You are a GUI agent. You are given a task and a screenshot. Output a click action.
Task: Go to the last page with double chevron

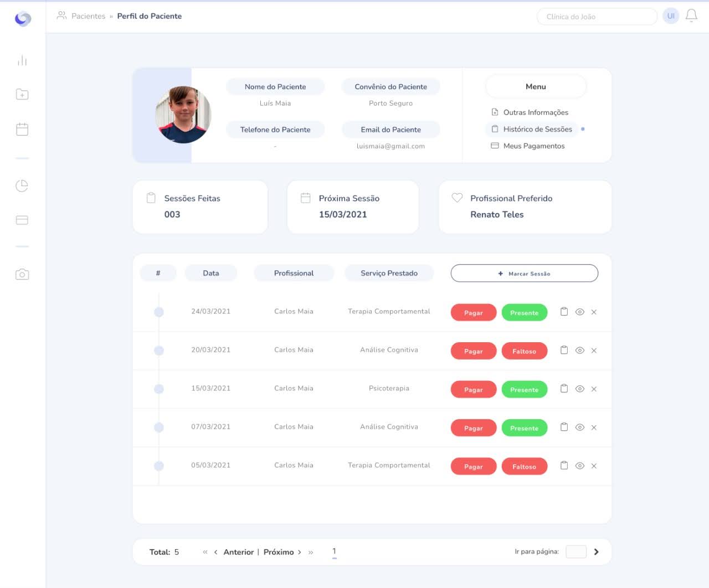311,552
